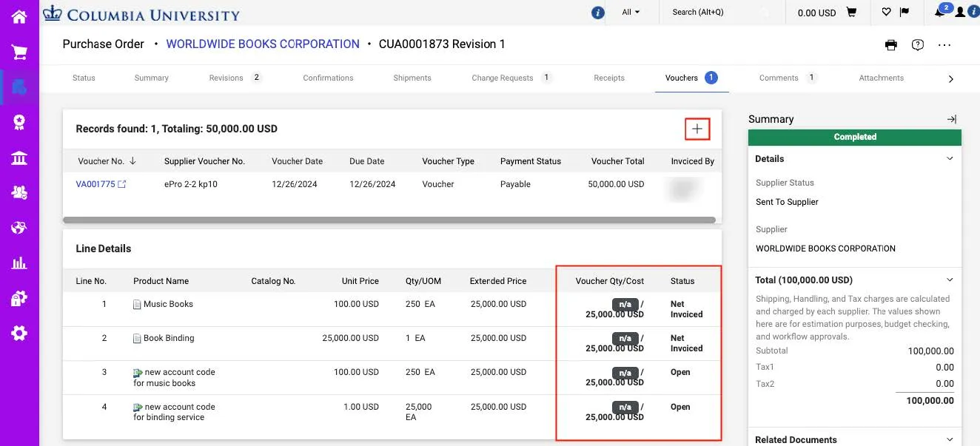980x446 pixels.
Task: Add a voucher with the plus icon
Action: pyautogui.click(x=697, y=129)
